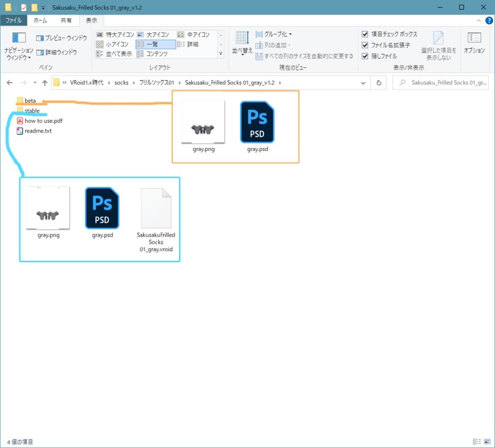
Task: Expand hidden path segments with « chevron
Action: (64, 83)
